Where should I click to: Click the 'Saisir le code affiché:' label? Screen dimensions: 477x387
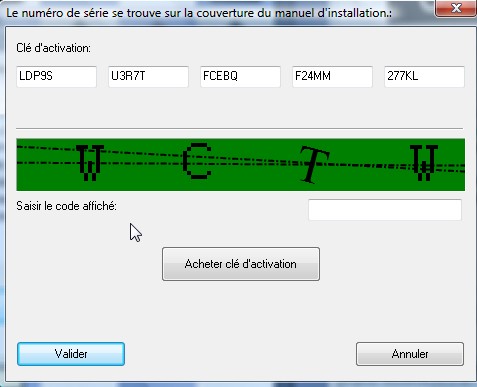(x=66, y=206)
